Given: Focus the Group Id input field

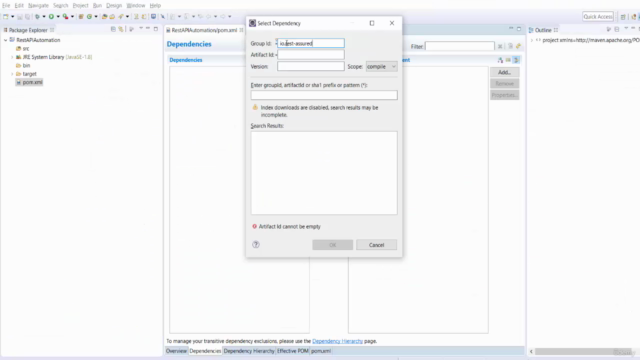Looking at the screenshot, I should click(x=311, y=43).
